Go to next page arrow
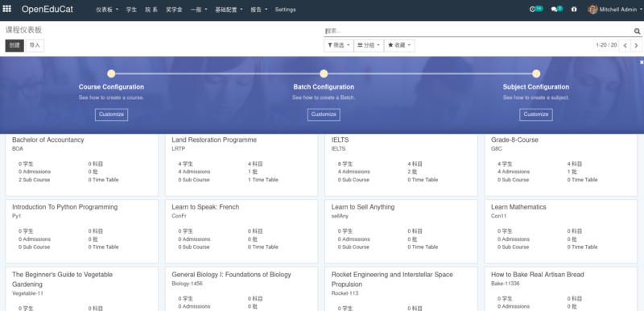 [x=636, y=45]
